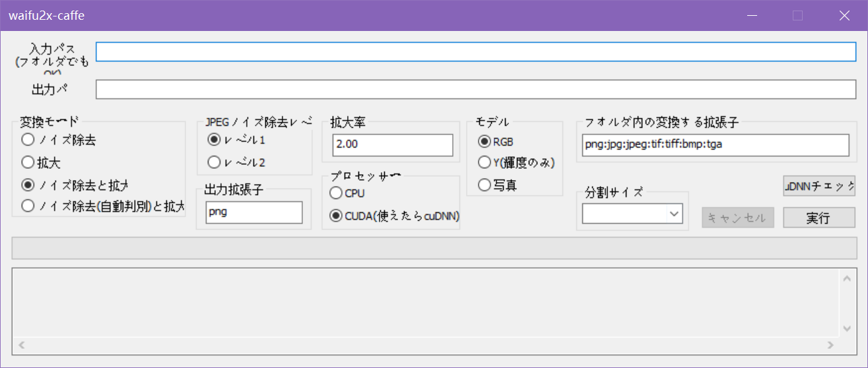This screenshot has height=368, width=868.
Task: Click the log area's scroll right arrow
Action: 830,345
